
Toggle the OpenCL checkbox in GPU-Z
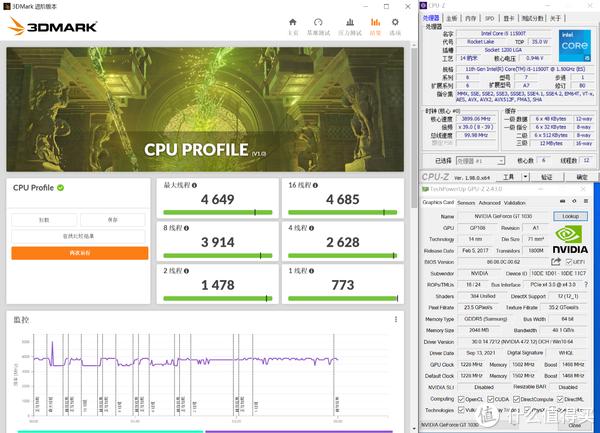click(x=461, y=399)
